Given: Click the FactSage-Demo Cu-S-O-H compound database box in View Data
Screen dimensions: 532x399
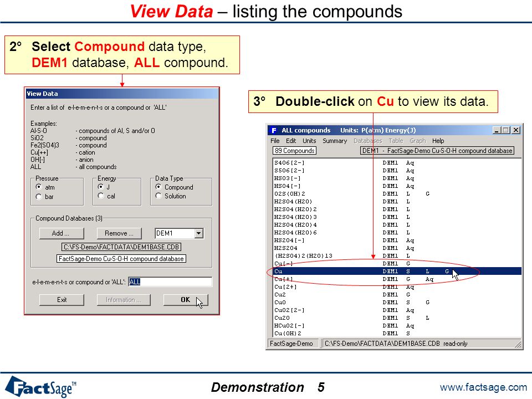Looking at the screenshot, I should (x=121, y=259).
